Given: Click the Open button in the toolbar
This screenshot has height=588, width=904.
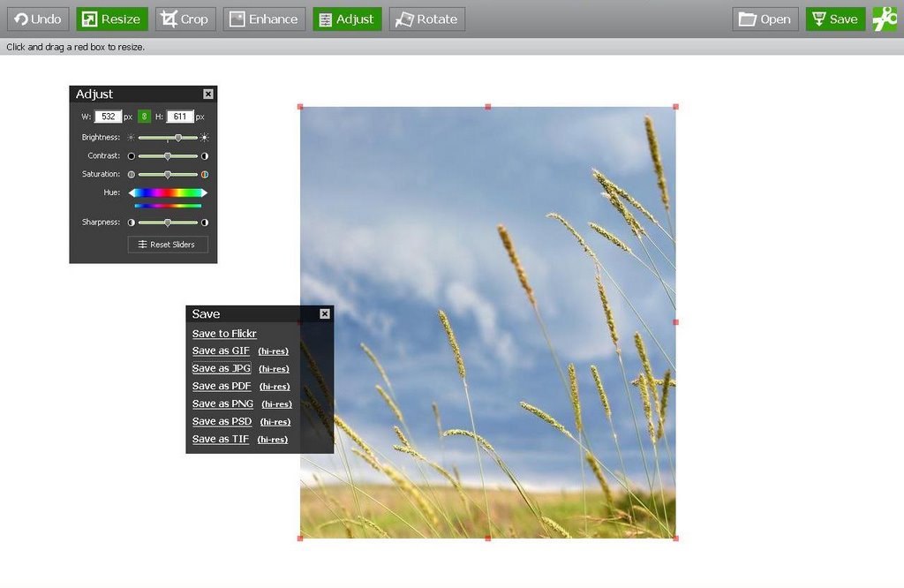Looking at the screenshot, I should [x=765, y=19].
